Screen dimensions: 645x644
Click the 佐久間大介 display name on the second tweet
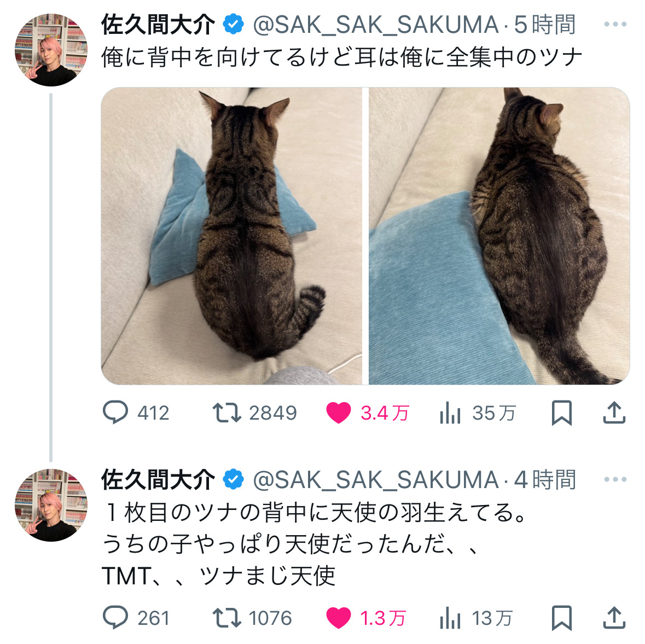(158, 480)
